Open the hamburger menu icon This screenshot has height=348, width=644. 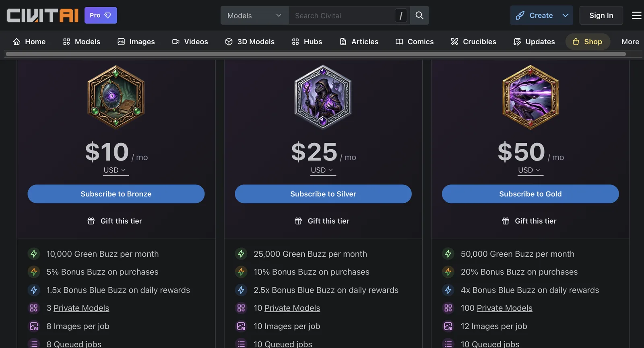pyautogui.click(x=636, y=15)
